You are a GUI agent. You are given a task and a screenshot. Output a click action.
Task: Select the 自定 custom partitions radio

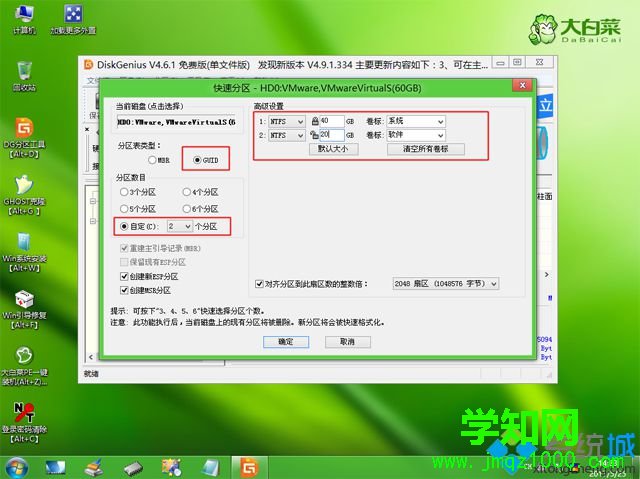[x=124, y=226]
